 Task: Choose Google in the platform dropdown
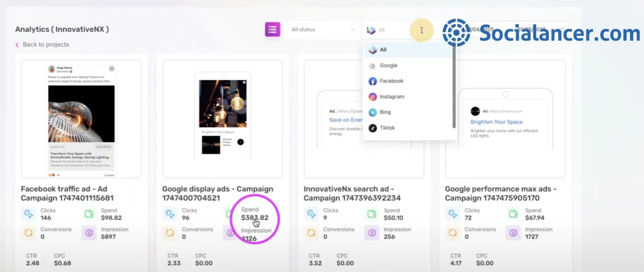click(408, 66)
